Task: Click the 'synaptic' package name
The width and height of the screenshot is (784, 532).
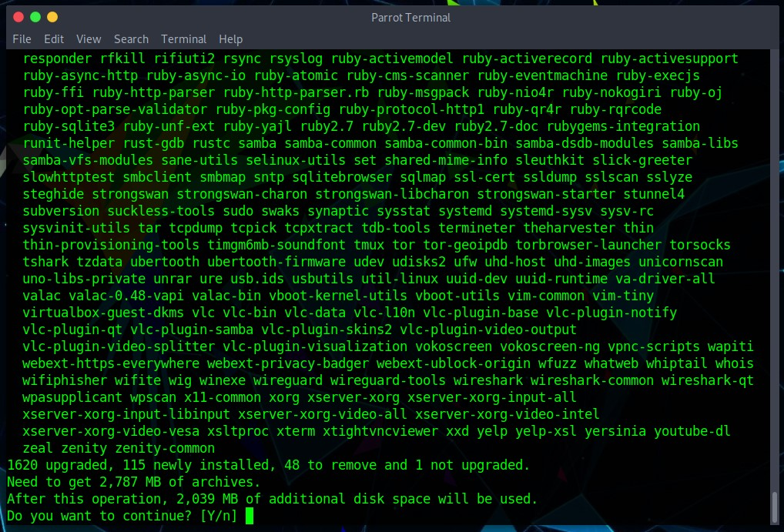Action: click(x=338, y=211)
